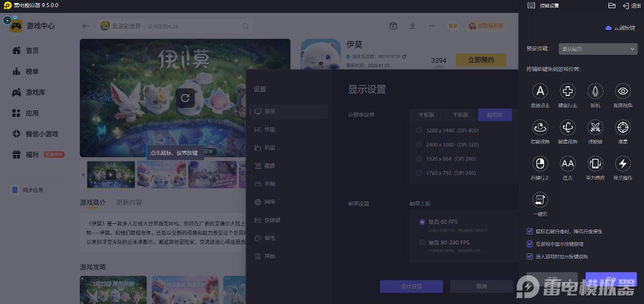Click the 取消 button in settings

point(481,286)
